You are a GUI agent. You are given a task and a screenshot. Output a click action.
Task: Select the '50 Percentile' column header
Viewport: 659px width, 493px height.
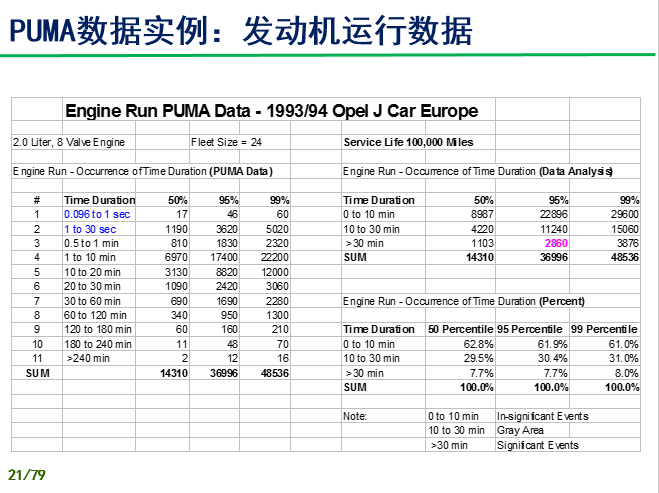(x=461, y=329)
